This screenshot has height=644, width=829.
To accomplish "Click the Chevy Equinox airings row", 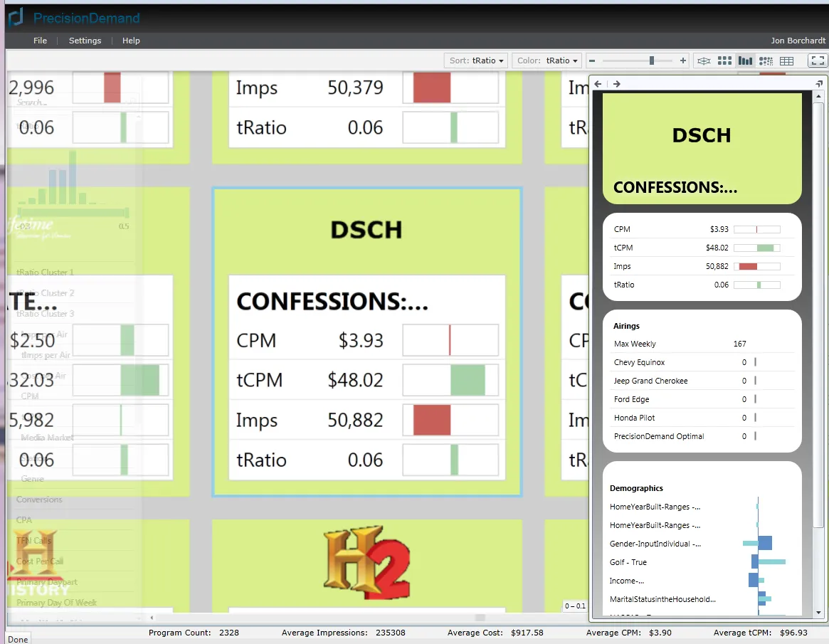I will [703, 362].
